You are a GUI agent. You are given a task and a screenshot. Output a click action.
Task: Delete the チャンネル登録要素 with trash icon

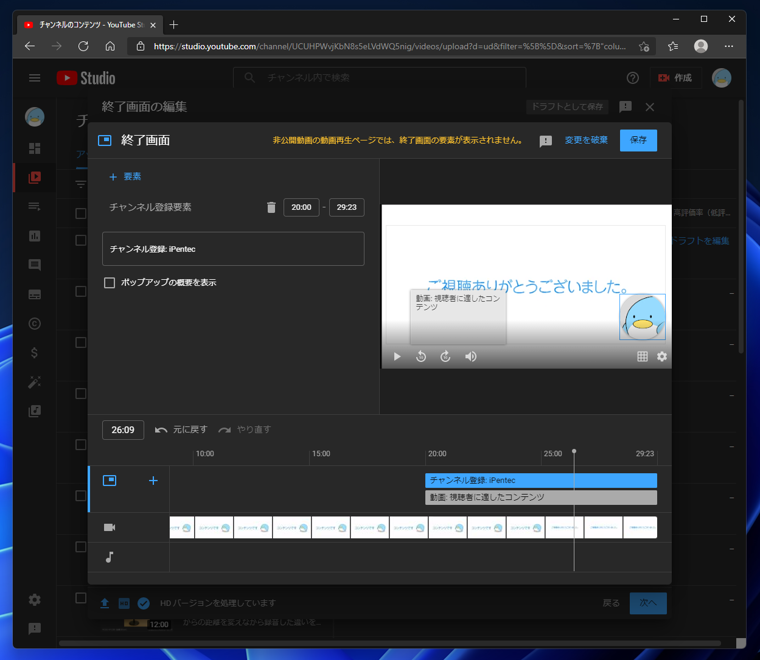(x=271, y=207)
